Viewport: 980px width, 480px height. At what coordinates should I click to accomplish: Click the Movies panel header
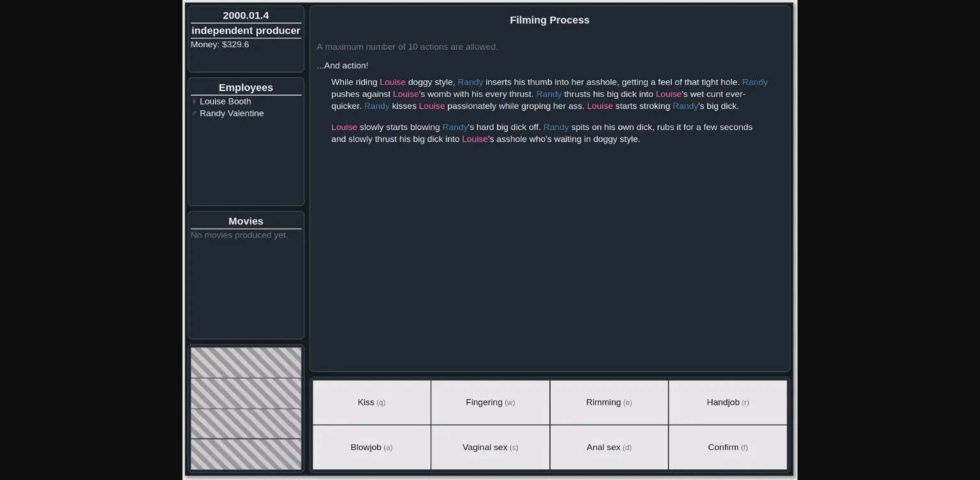coord(246,221)
